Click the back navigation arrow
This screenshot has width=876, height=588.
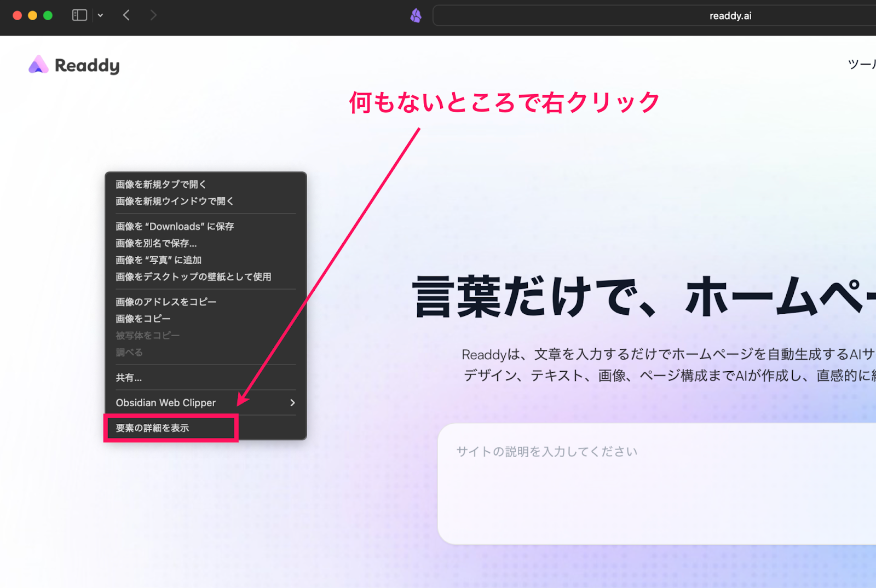(126, 15)
